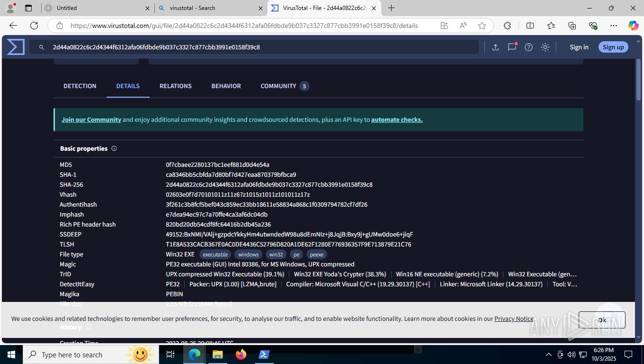This screenshot has width=644, height=364.
Task: Open the volume control in tray
Action: point(571,355)
